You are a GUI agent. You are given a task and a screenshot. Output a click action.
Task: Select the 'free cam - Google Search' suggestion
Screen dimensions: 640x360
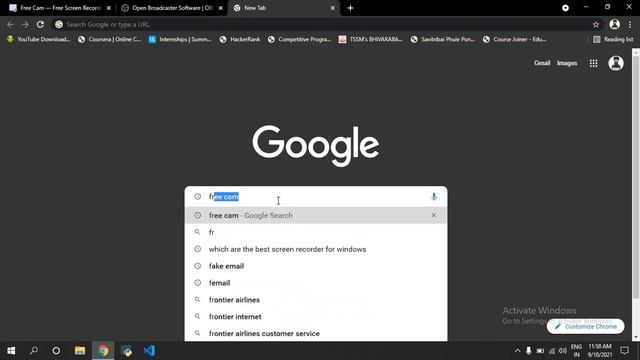point(316,215)
